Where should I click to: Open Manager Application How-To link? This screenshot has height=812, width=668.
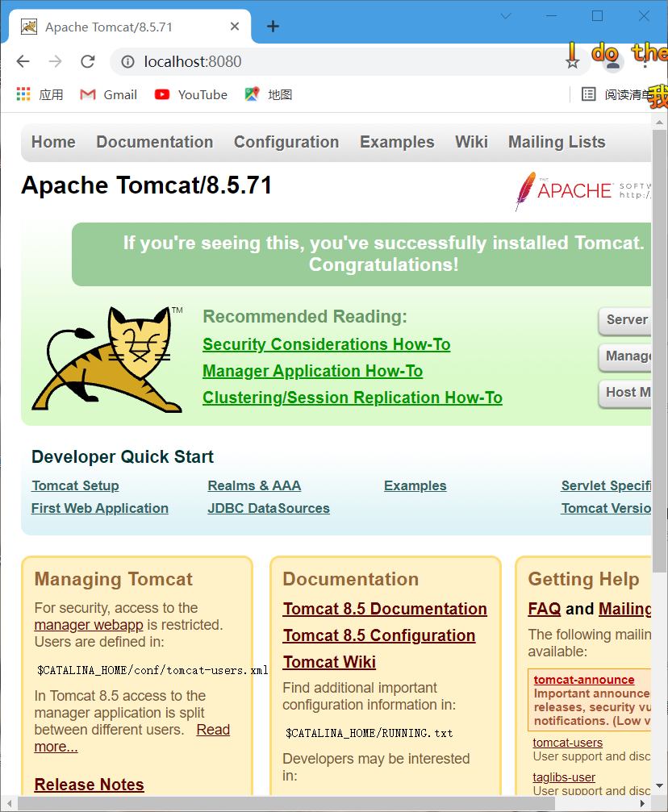312,371
